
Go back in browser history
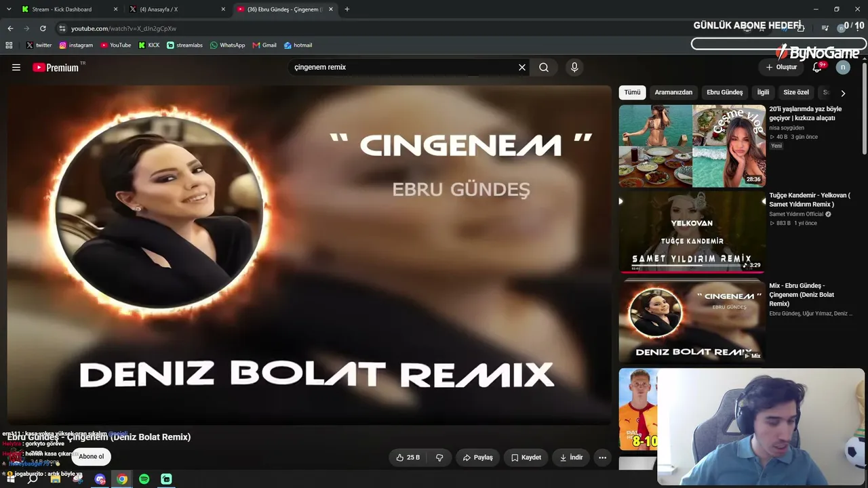point(10,28)
